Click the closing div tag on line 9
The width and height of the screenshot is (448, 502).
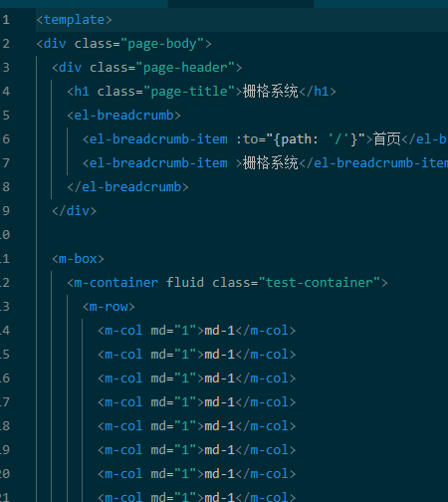point(75,211)
